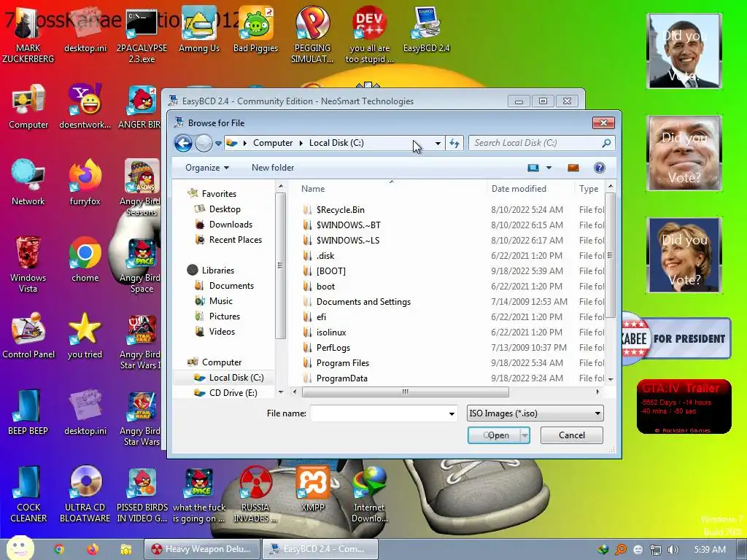The width and height of the screenshot is (747, 560).
Task: Open the EasyBCD 2.4 desktop shortcut
Action: [426, 30]
